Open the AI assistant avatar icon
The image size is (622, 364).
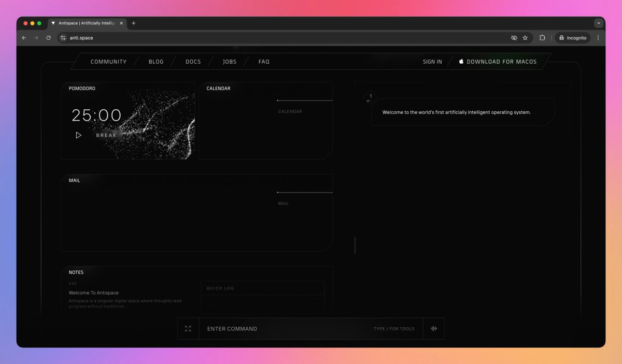point(370,97)
